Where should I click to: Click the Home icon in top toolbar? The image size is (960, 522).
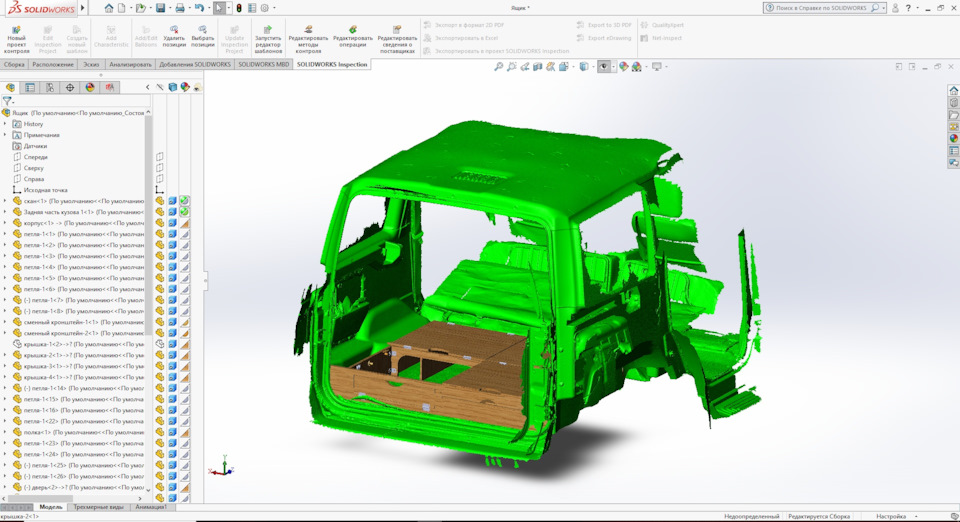click(x=108, y=8)
